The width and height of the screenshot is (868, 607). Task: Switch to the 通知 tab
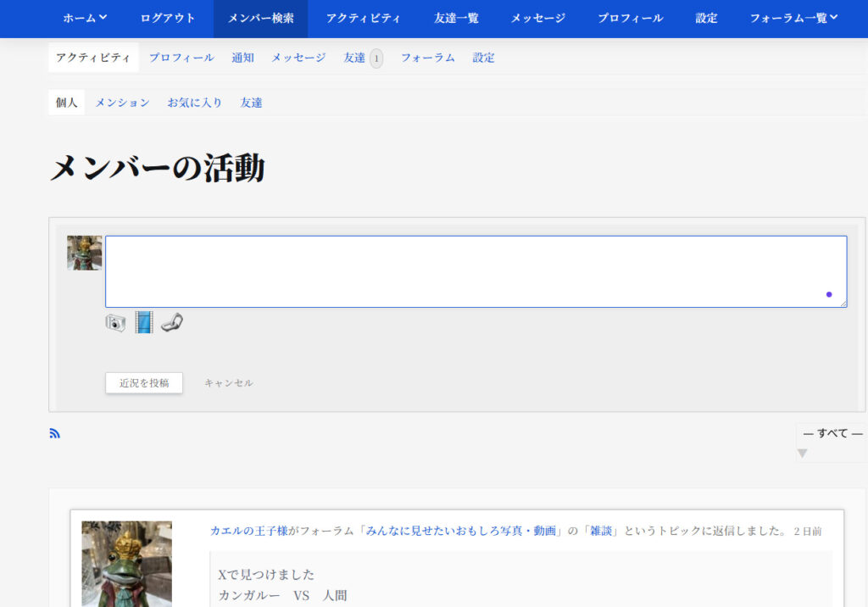243,57
